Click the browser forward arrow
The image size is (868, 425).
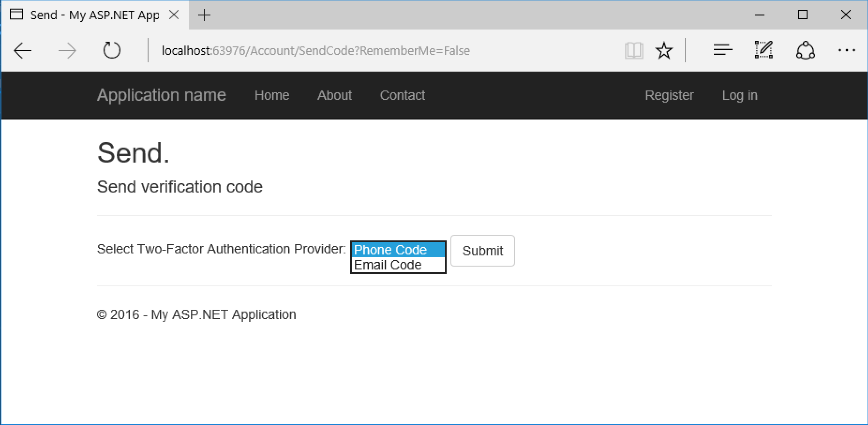click(67, 51)
